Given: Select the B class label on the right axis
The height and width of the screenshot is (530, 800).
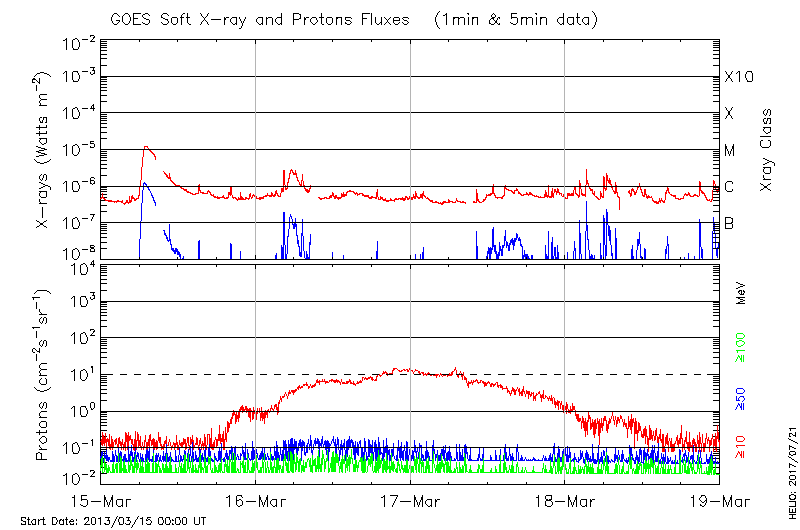Looking at the screenshot, I should pos(729,224).
